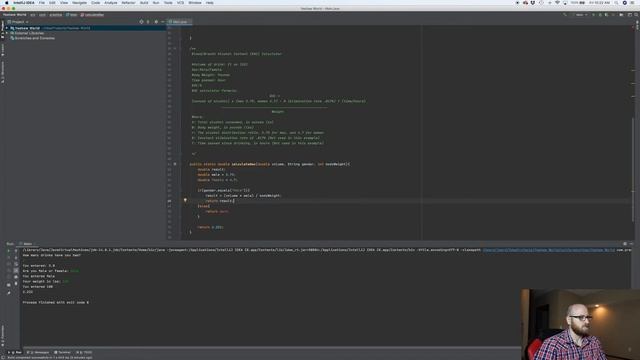Click the green Run button in top toolbar
The width and height of the screenshot is (640, 360).
(593, 15)
